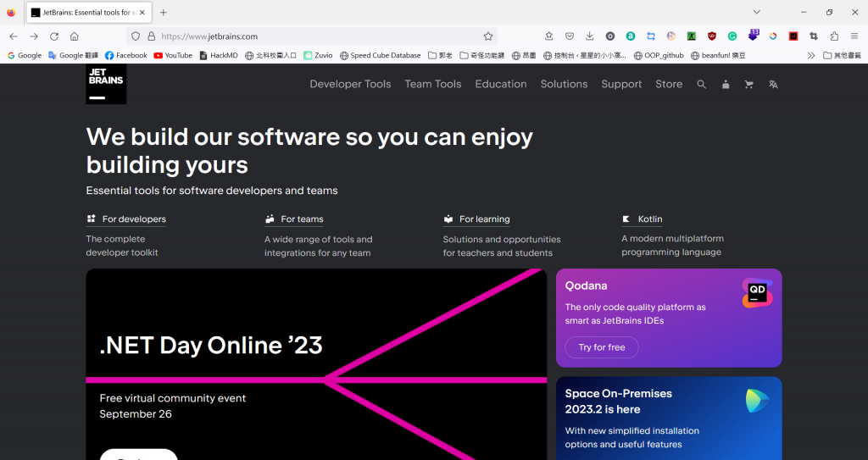
Task: Open the HackMD bookmark
Action: pyautogui.click(x=219, y=55)
